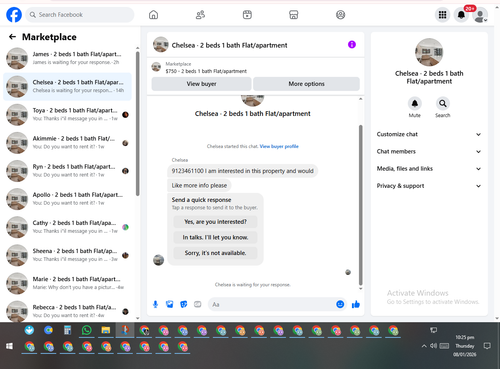Open the Calculator taskbar icon
Screen dimensions: 500x369
[x=67, y=330]
